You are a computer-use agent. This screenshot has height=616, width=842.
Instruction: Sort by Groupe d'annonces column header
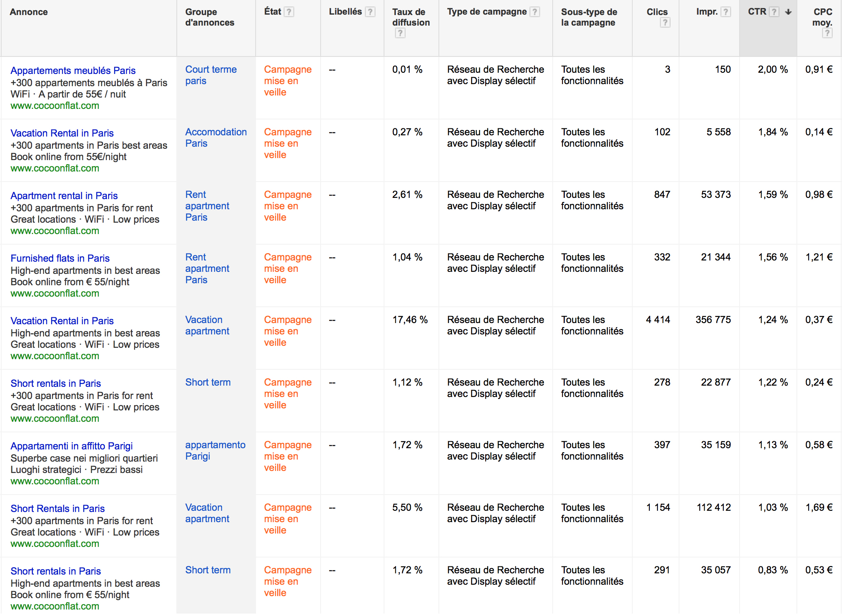point(210,17)
